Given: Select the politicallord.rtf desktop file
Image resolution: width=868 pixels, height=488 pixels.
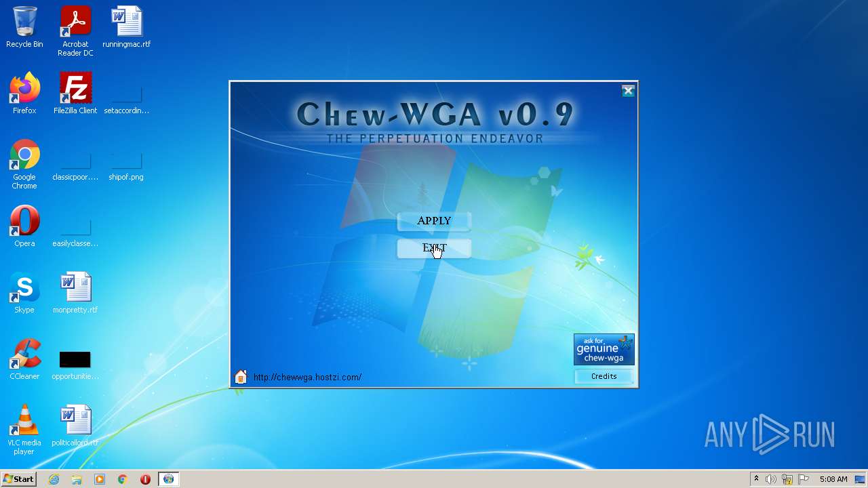Looking at the screenshot, I should (x=75, y=426).
